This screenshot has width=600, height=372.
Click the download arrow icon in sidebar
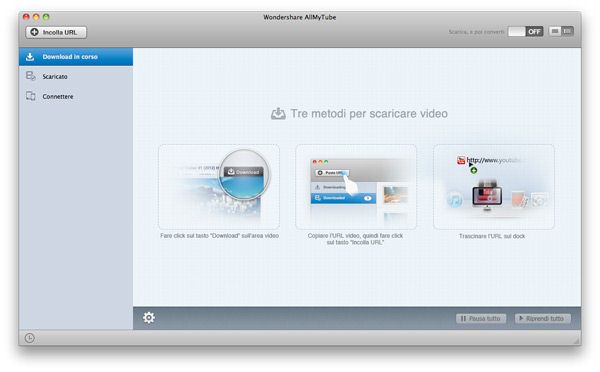pyautogui.click(x=30, y=57)
